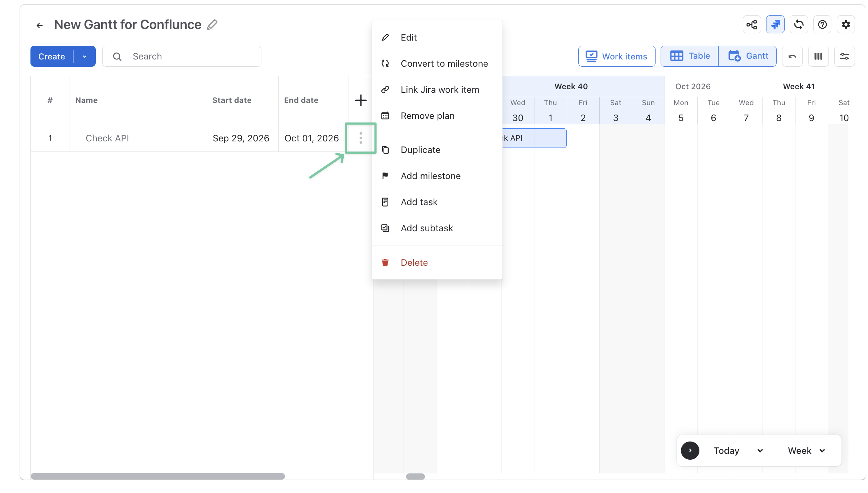Screen dimensions: 868x493
Task: Click the Search input field
Action: coord(182,56)
